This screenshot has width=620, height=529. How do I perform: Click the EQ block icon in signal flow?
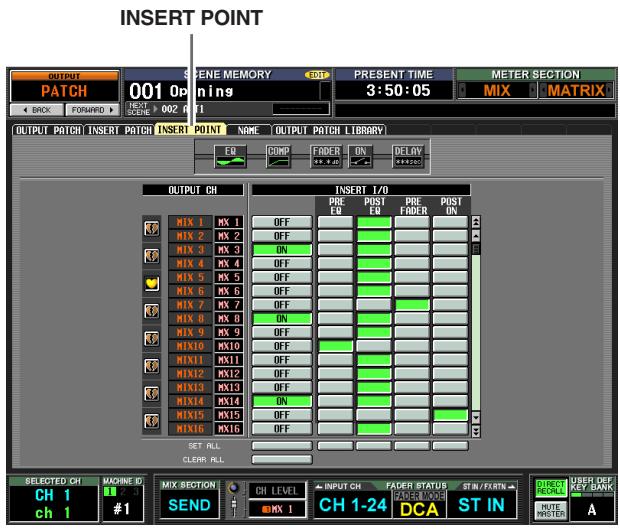[x=230, y=156]
